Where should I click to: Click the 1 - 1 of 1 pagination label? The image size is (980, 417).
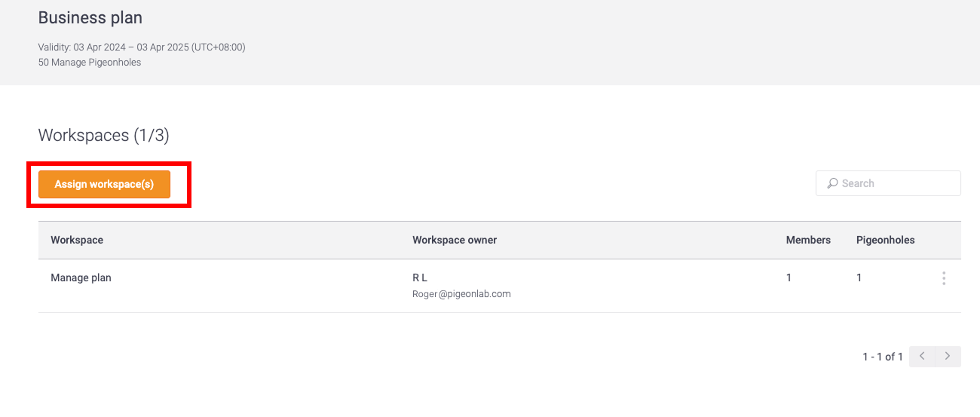pyautogui.click(x=883, y=357)
